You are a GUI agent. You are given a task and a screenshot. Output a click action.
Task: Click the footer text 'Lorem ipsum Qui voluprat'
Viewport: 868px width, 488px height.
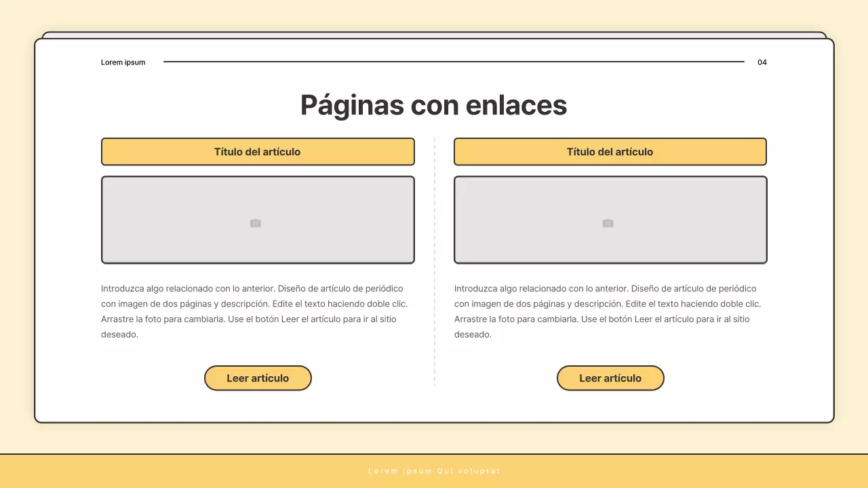coord(433,470)
